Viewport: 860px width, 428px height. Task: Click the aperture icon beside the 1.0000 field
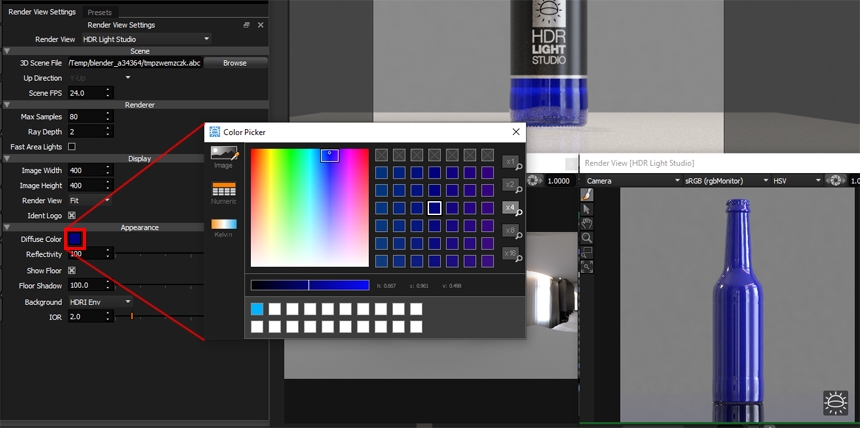[536, 181]
